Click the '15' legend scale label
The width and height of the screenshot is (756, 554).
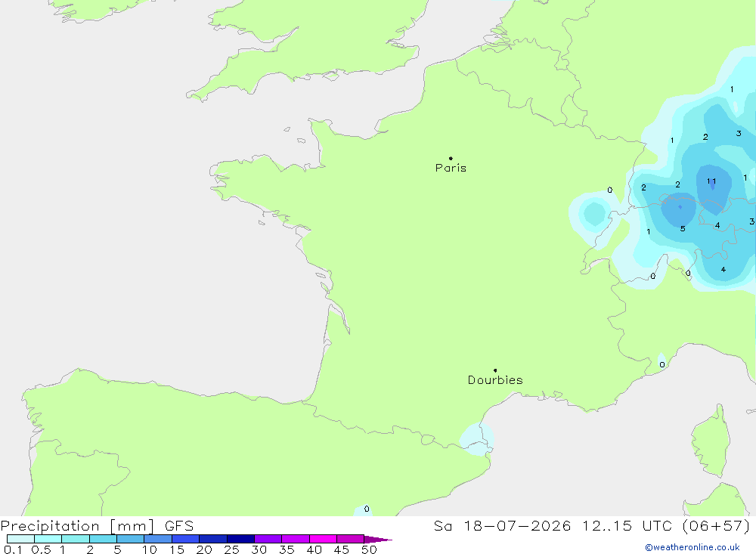tap(177, 549)
